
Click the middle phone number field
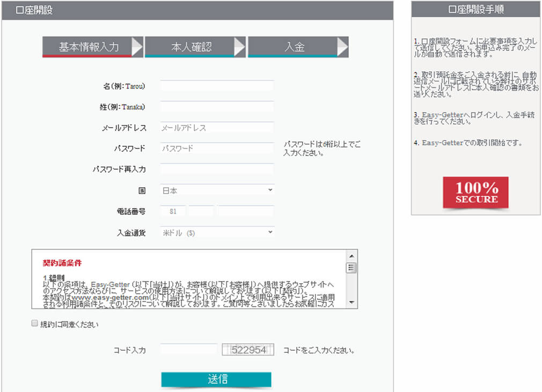(201, 211)
